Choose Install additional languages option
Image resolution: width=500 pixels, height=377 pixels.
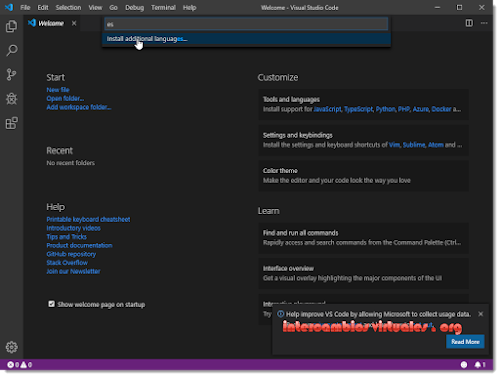click(x=246, y=39)
